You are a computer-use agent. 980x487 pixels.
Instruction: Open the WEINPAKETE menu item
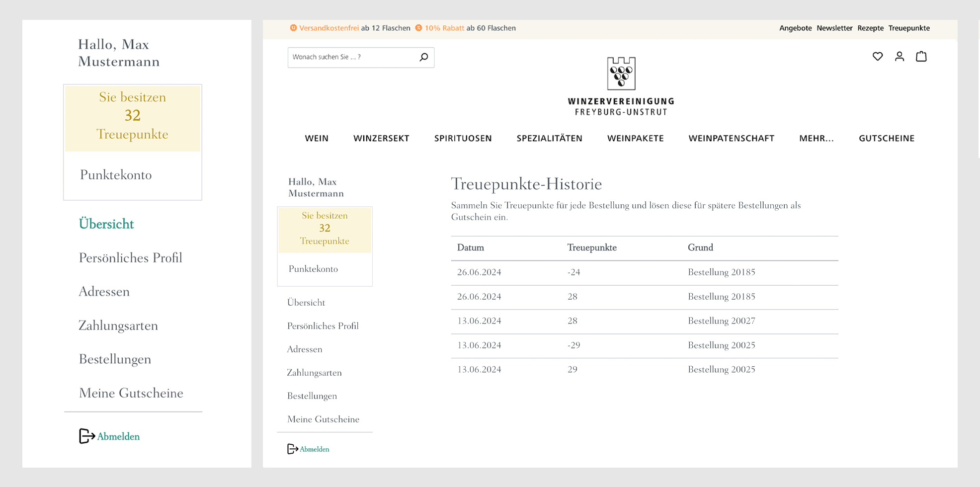(x=635, y=139)
